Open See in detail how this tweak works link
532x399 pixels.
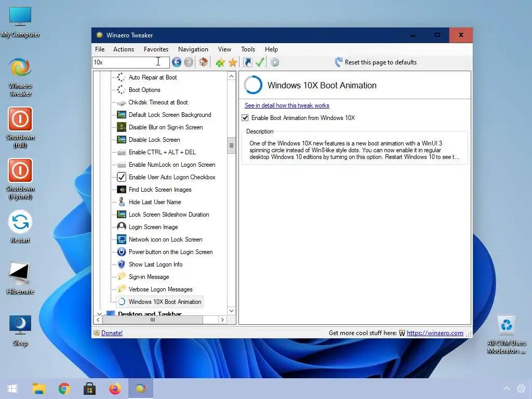[287, 105]
